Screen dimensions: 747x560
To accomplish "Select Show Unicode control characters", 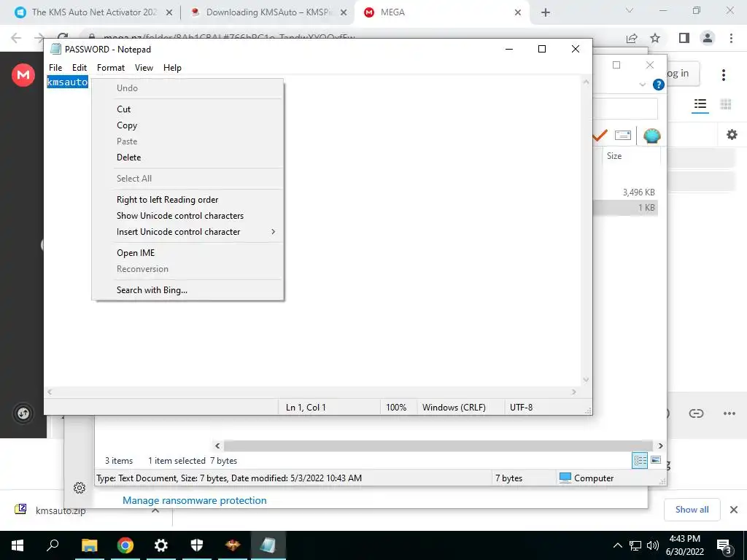I will (187, 216).
